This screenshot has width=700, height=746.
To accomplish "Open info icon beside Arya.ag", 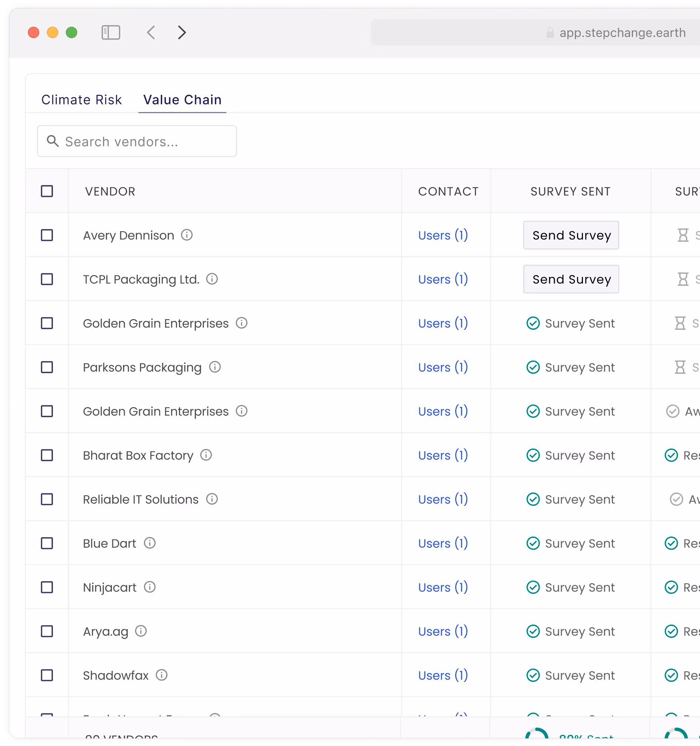I will pos(141,631).
